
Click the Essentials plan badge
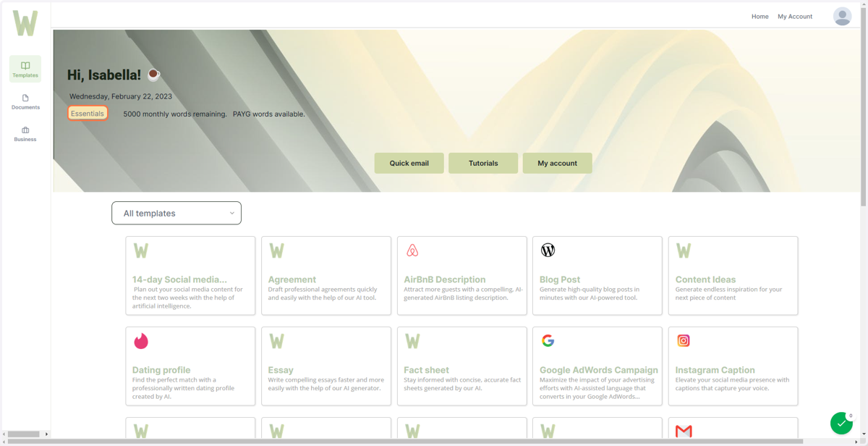point(88,114)
